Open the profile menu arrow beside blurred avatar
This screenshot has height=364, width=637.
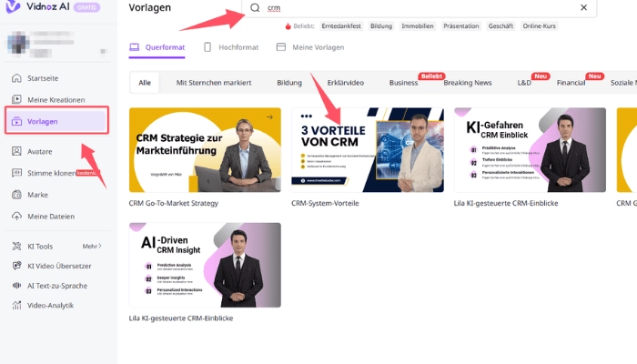[x=103, y=51]
